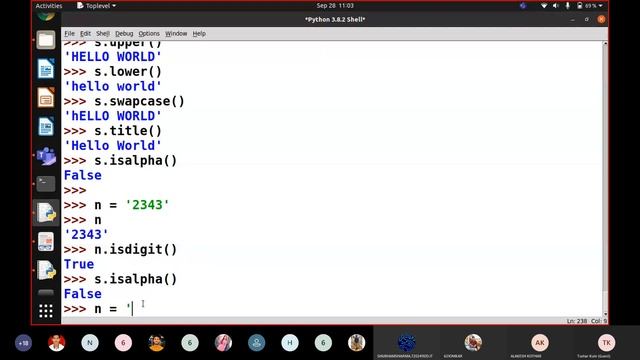Open the Shell menu

102,33
